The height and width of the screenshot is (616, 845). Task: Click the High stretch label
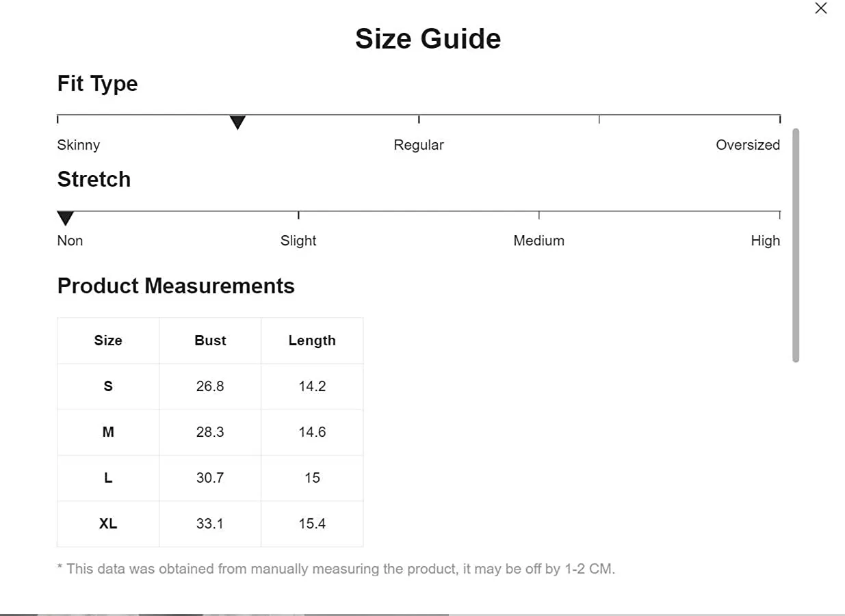[766, 241]
